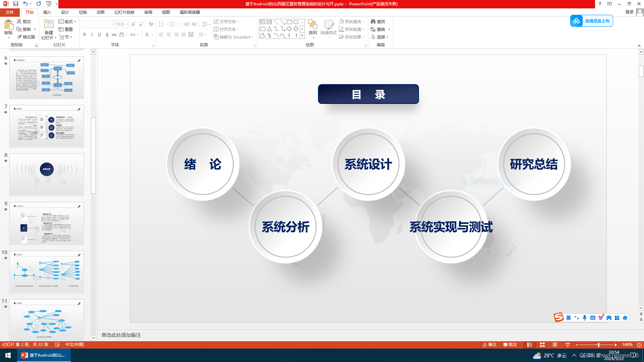Click the Reset (重置) button
Screen dimensions: 644x362
tap(66, 29)
